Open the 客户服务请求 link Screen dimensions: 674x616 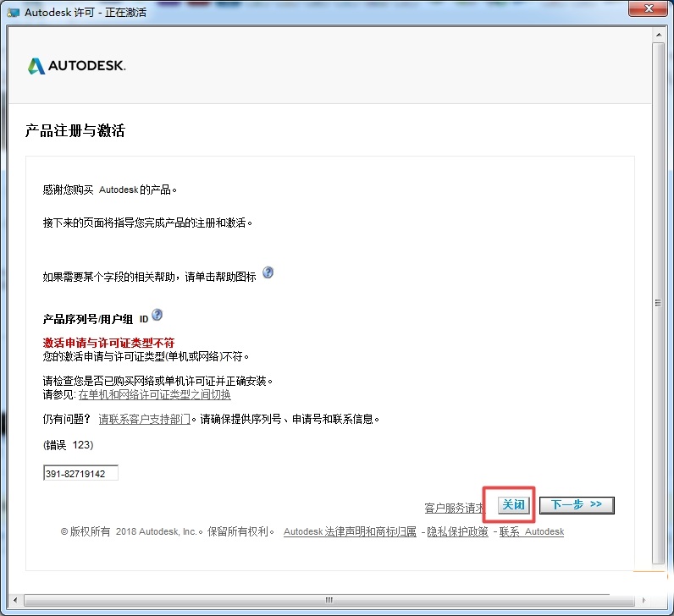click(455, 509)
